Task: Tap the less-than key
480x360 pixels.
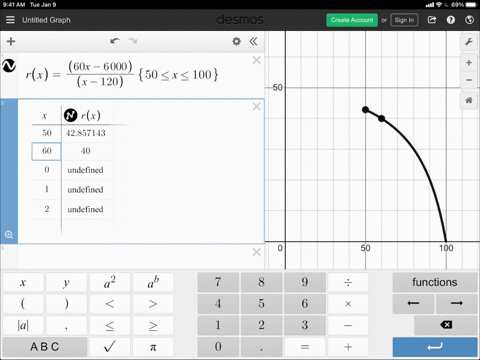Action: pos(110,304)
